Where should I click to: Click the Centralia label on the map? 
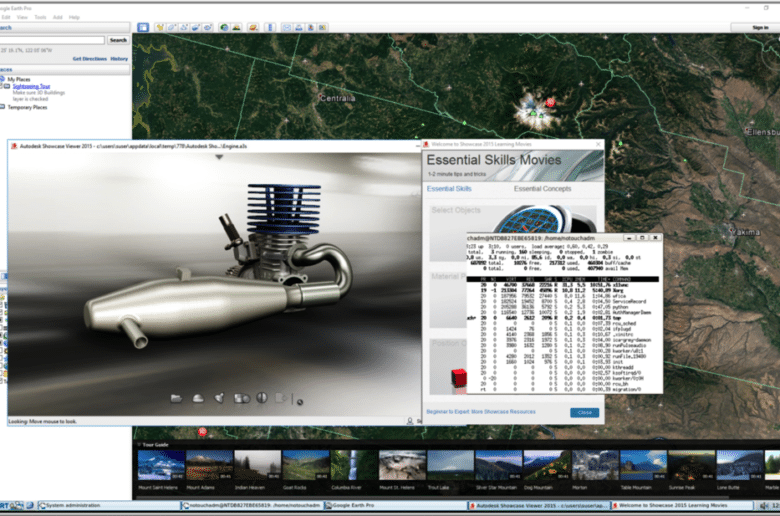pyautogui.click(x=338, y=98)
